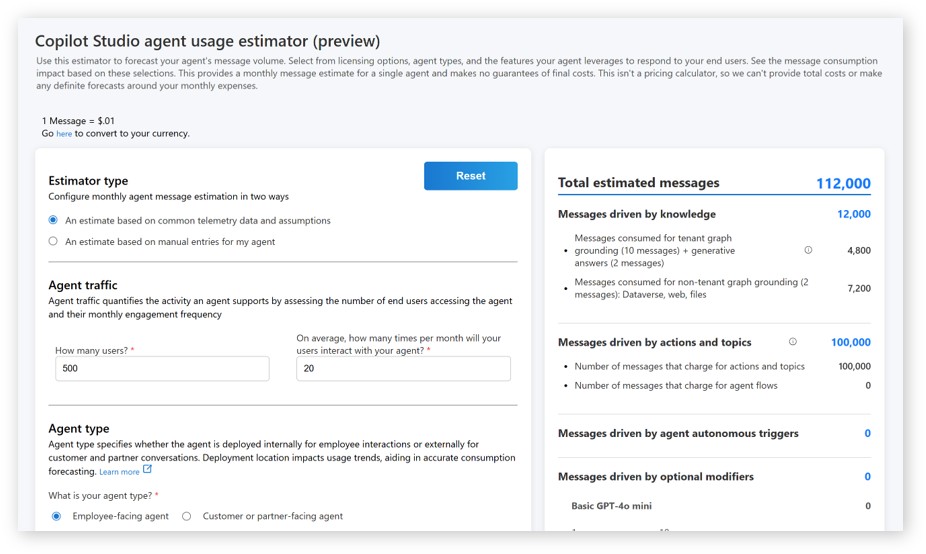The image size is (926, 554).
Task: Click 'Messages driven by optional modifiers' heading
Action: (x=655, y=477)
